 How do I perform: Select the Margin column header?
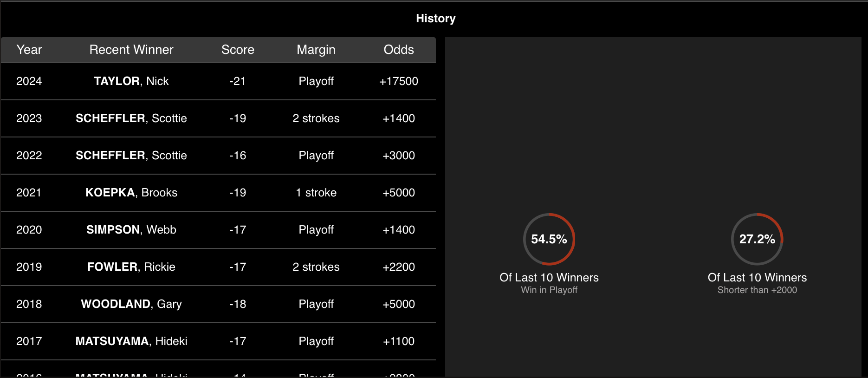(x=316, y=50)
